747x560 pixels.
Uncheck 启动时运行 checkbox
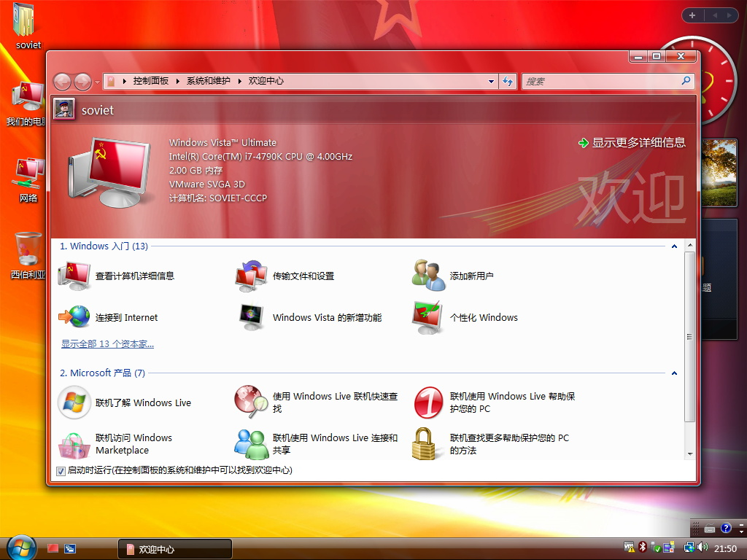[61, 471]
